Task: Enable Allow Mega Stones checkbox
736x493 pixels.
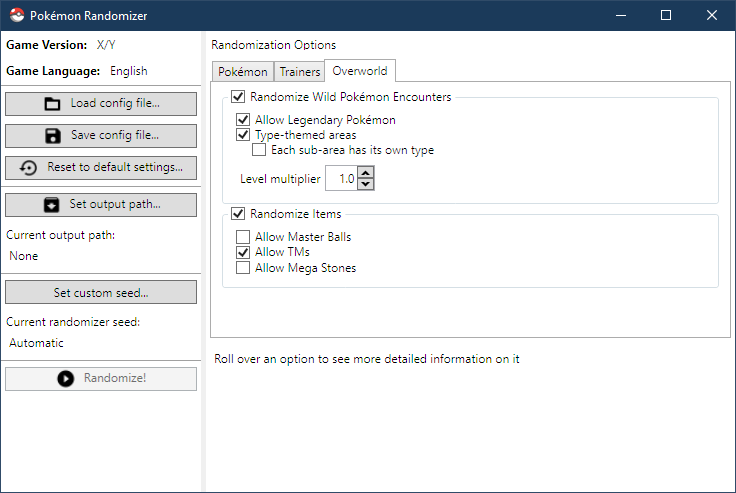Action: click(243, 268)
